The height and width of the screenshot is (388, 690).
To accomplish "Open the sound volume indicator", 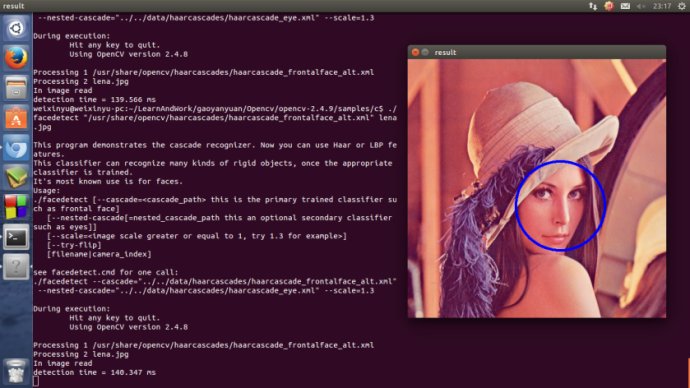I will [x=640, y=6].
